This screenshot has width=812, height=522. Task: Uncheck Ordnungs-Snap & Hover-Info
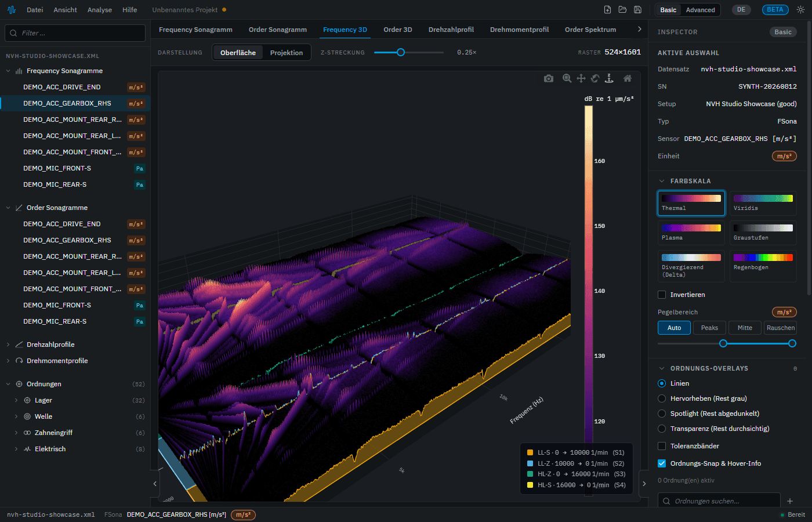662,463
